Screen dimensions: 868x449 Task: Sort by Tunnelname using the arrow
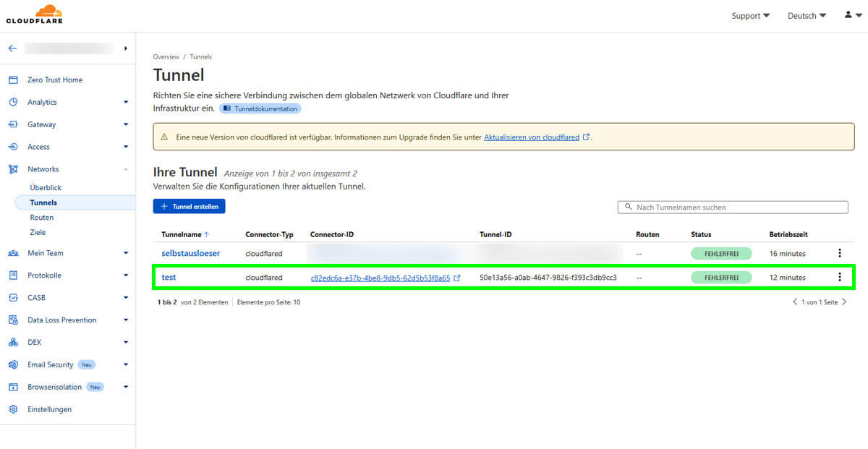point(207,234)
